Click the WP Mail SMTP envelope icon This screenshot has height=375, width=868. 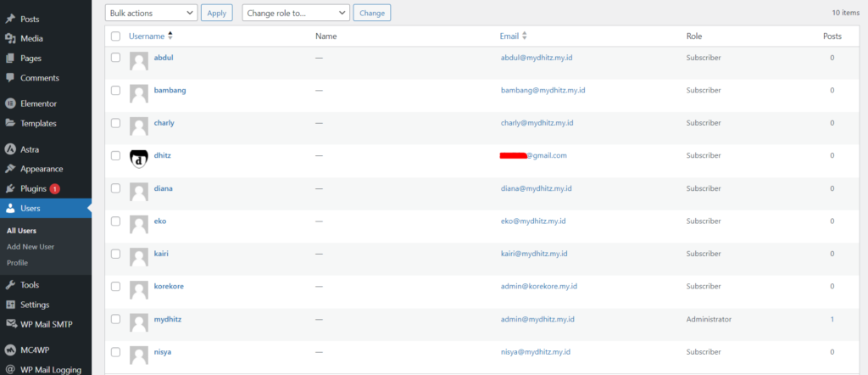(10, 324)
